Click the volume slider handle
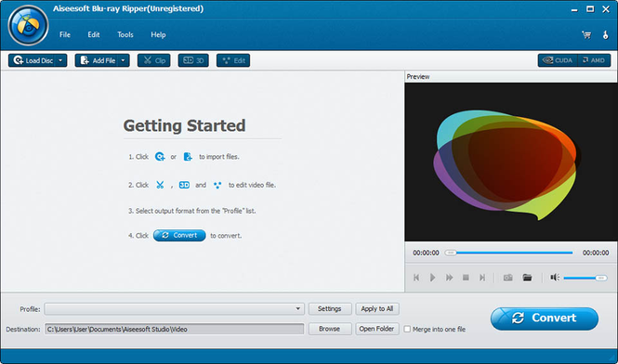Image resolution: width=618 pixels, height=364 pixels. 600,278
